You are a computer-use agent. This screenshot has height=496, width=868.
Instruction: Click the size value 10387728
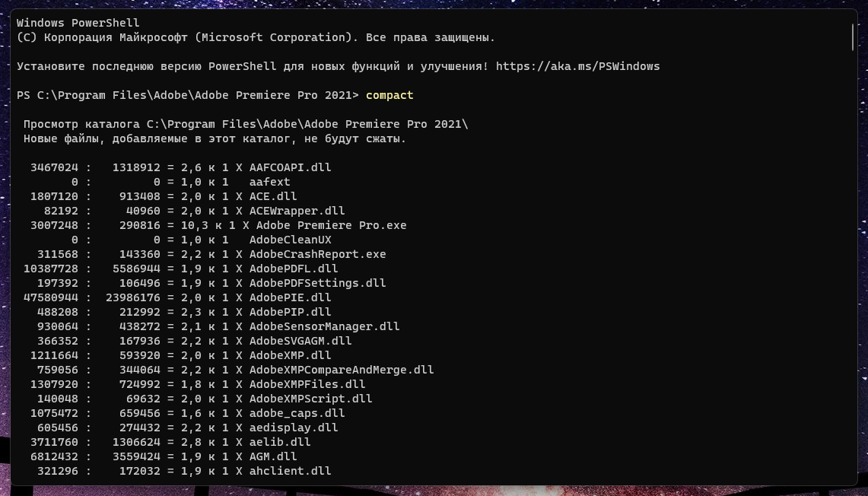51,268
